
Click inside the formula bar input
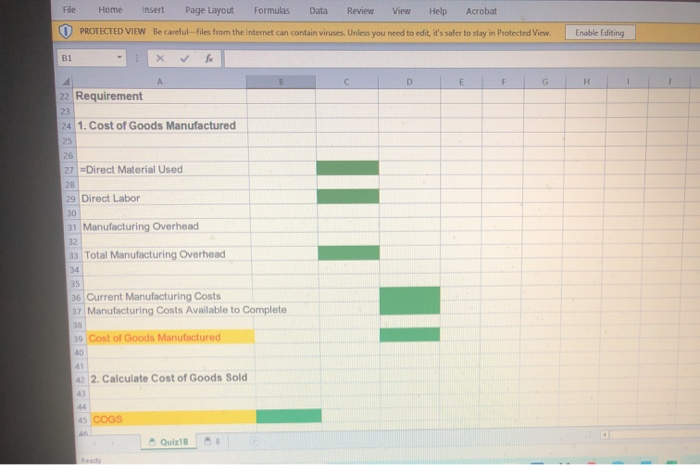coord(462,59)
